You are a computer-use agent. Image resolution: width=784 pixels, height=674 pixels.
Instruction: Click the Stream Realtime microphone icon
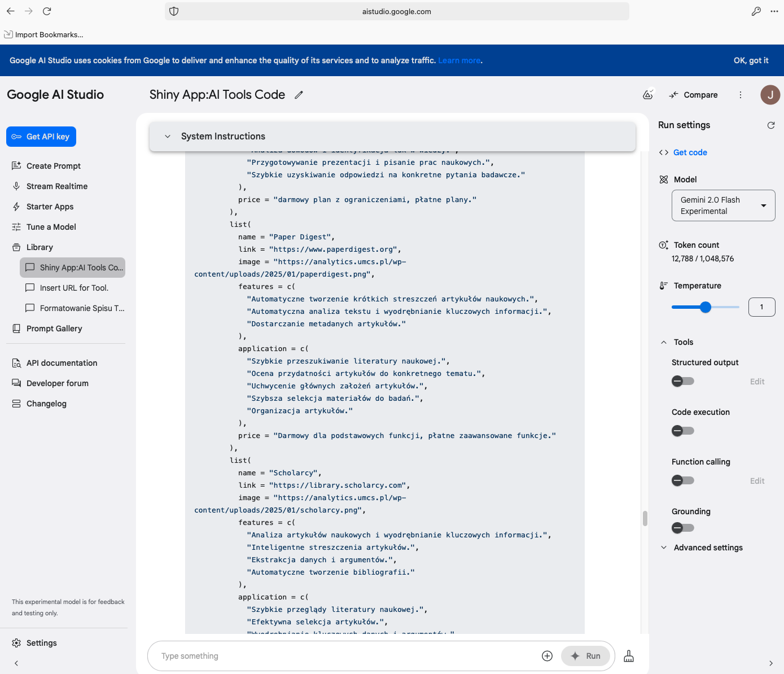pos(16,186)
